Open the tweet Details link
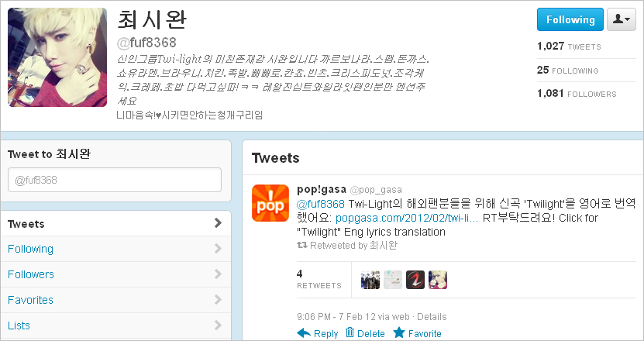Viewport: 644px width, 341px height. pos(432,317)
